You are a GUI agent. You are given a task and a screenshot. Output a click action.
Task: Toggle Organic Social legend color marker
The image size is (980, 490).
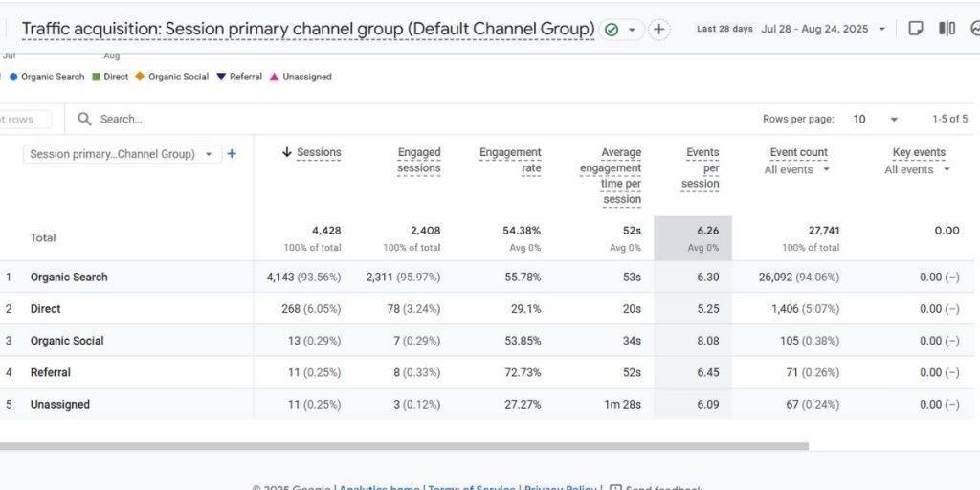point(140,77)
